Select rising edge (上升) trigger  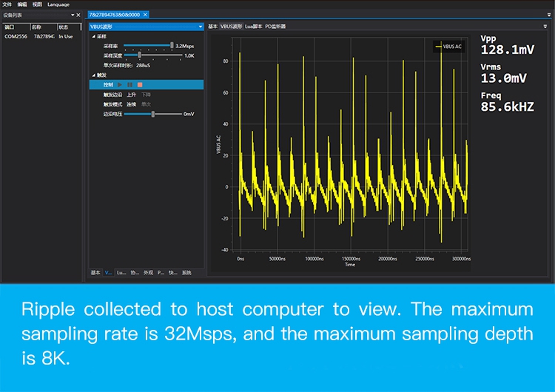tap(131, 95)
